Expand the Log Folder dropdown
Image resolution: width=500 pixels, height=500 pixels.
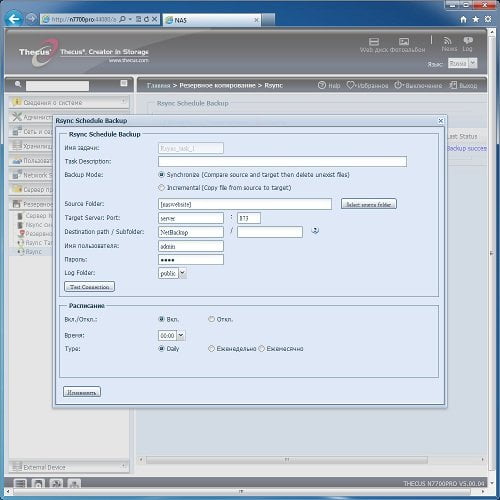[x=182, y=273]
